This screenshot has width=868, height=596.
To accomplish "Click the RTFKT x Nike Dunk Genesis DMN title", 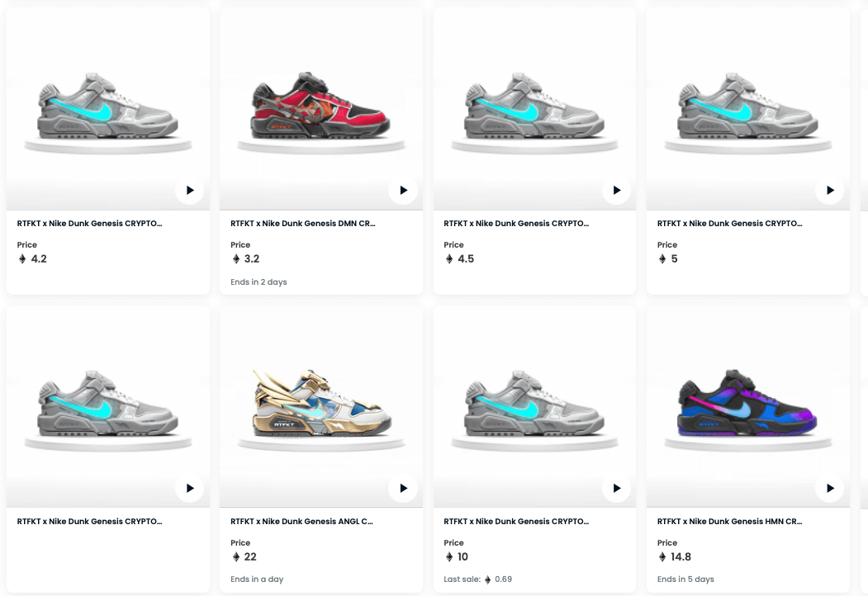I will [303, 224].
